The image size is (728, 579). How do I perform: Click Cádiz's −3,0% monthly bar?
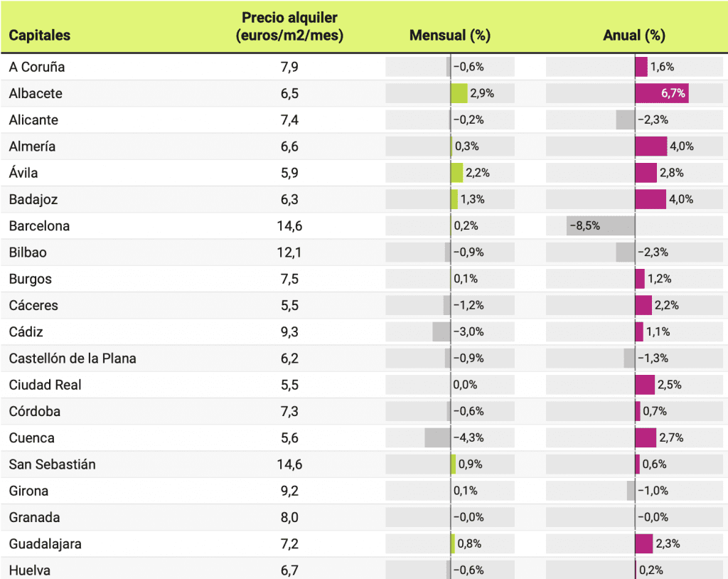pos(441,331)
